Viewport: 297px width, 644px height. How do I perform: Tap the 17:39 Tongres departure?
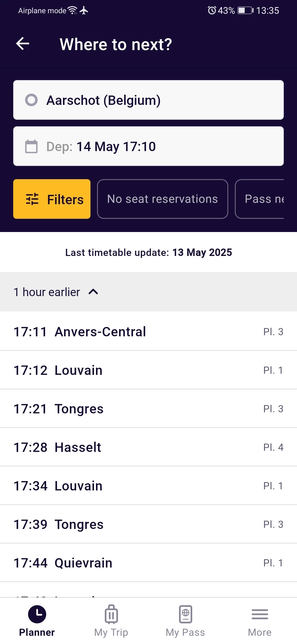pos(148,524)
